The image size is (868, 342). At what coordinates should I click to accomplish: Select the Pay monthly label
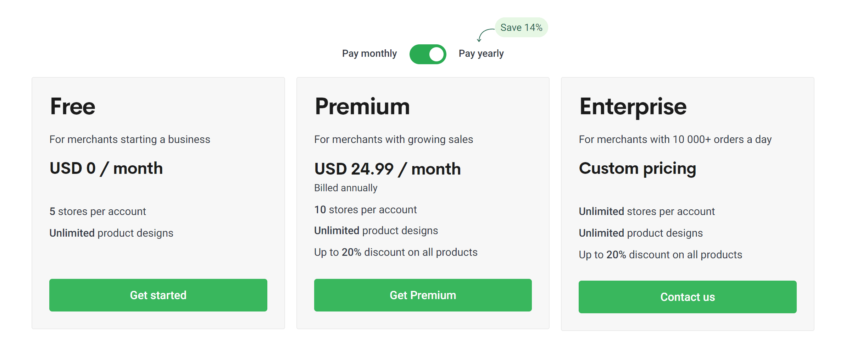pos(369,54)
